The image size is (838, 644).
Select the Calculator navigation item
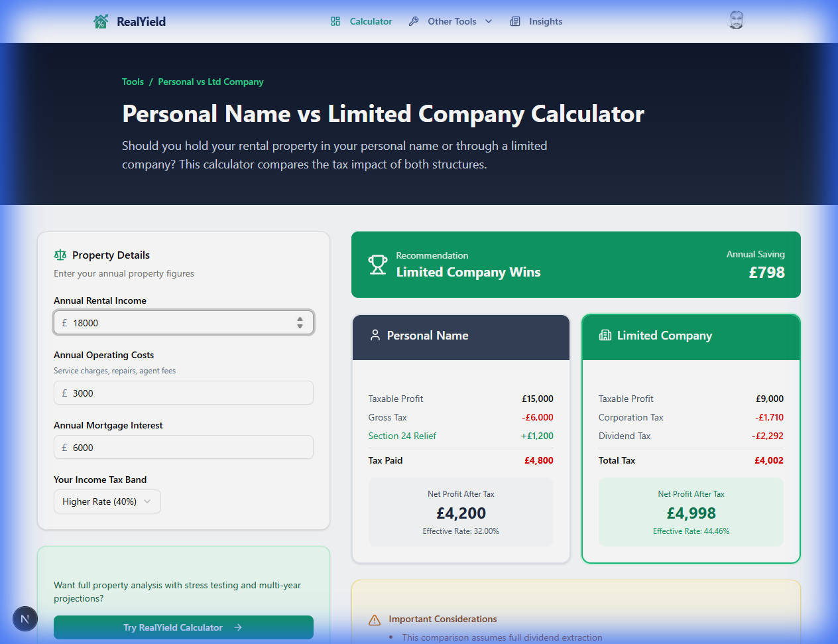click(x=371, y=21)
